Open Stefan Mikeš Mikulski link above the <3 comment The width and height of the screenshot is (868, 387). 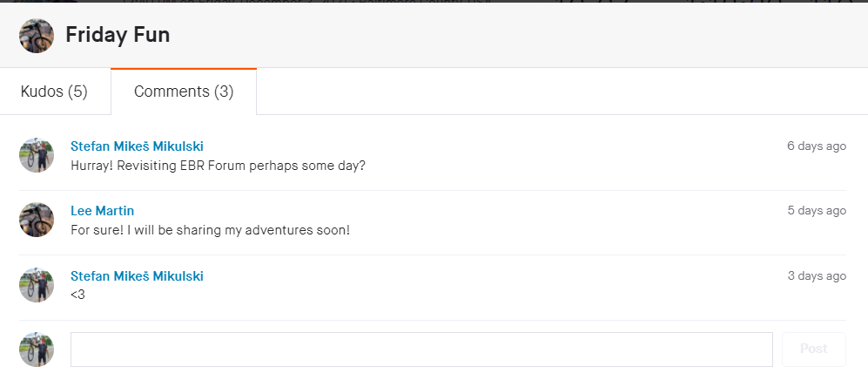click(137, 276)
